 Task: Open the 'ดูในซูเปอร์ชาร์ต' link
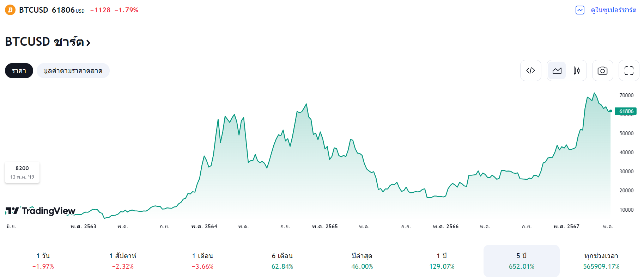(x=613, y=10)
